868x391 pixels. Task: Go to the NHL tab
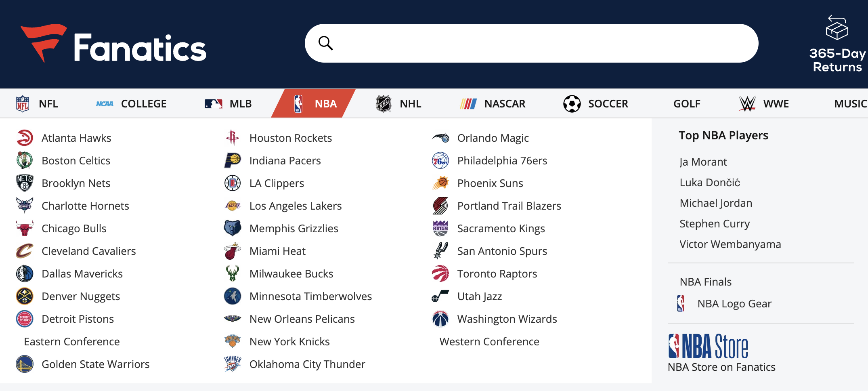click(x=398, y=104)
